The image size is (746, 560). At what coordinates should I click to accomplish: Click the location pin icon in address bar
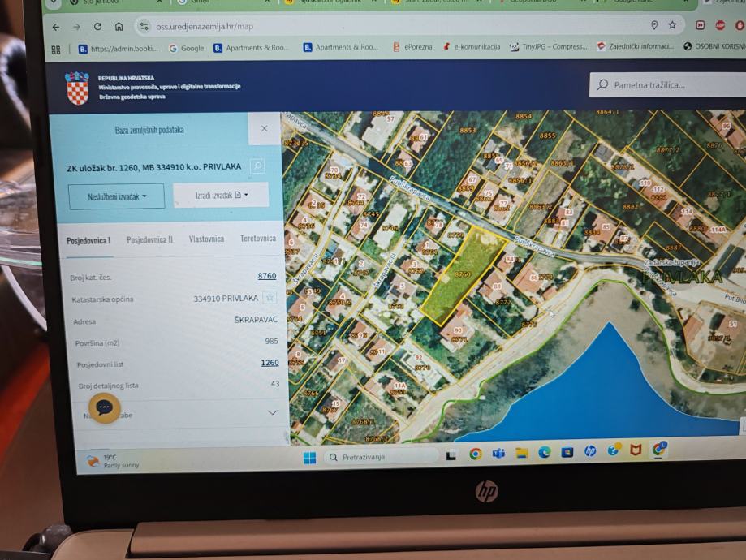[x=654, y=24]
